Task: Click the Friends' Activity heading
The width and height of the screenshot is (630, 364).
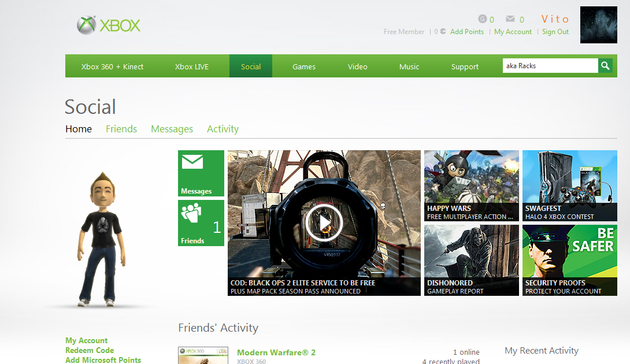Action: point(218,328)
